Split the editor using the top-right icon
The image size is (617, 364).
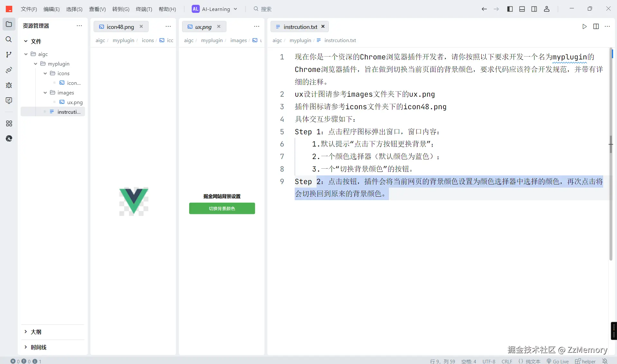(x=596, y=27)
